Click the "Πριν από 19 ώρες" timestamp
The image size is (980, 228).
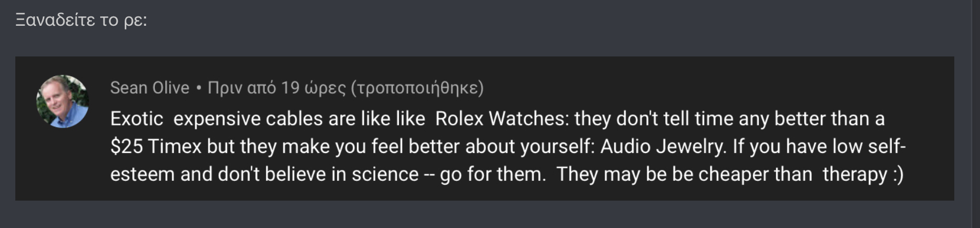[276, 88]
